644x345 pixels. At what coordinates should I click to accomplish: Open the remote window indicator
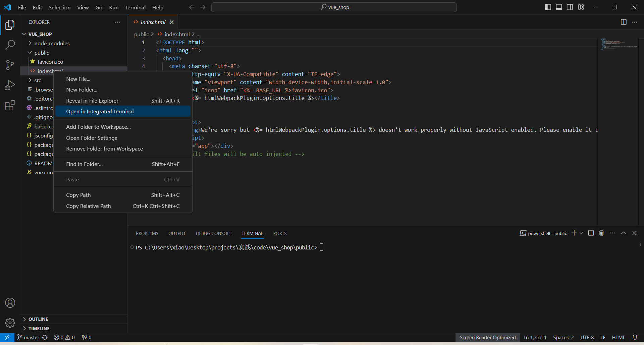[7, 337]
